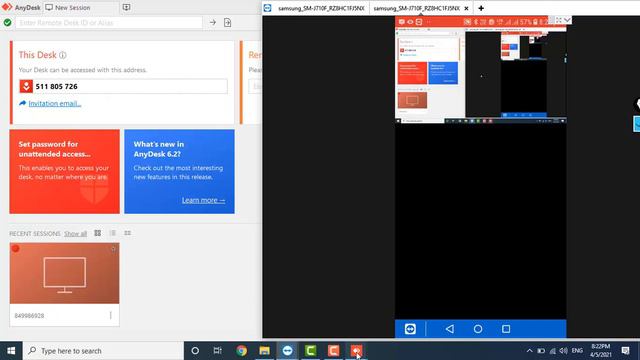Open the Windows Start menu

11,351
